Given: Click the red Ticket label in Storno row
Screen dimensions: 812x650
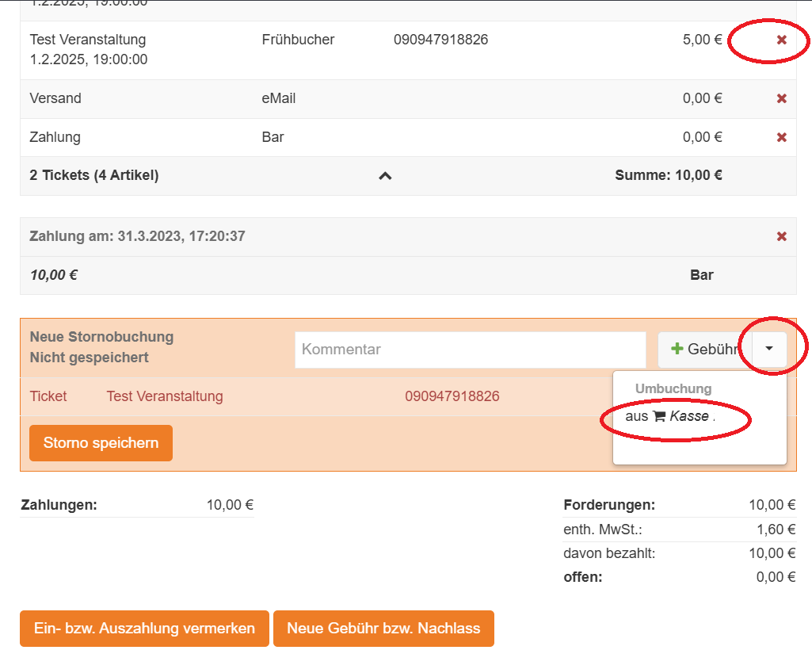Looking at the screenshot, I should tap(48, 396).
